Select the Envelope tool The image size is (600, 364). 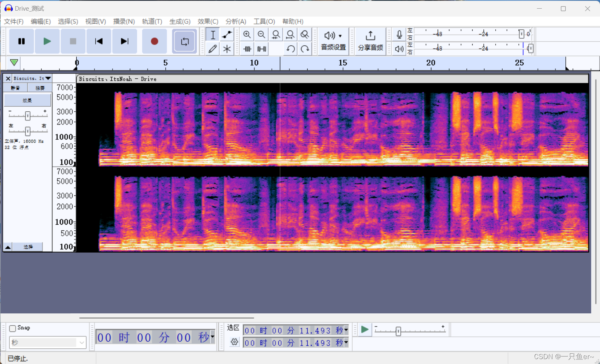click(227, 35)
